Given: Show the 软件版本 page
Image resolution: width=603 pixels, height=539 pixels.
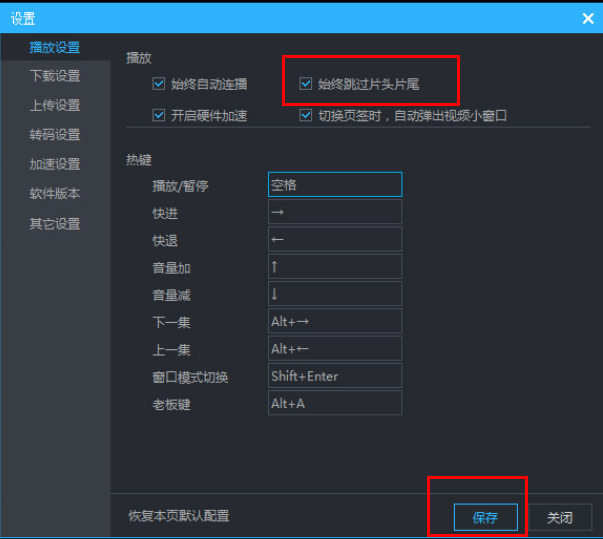Looking at the screenshot, I should coord(55,193).
